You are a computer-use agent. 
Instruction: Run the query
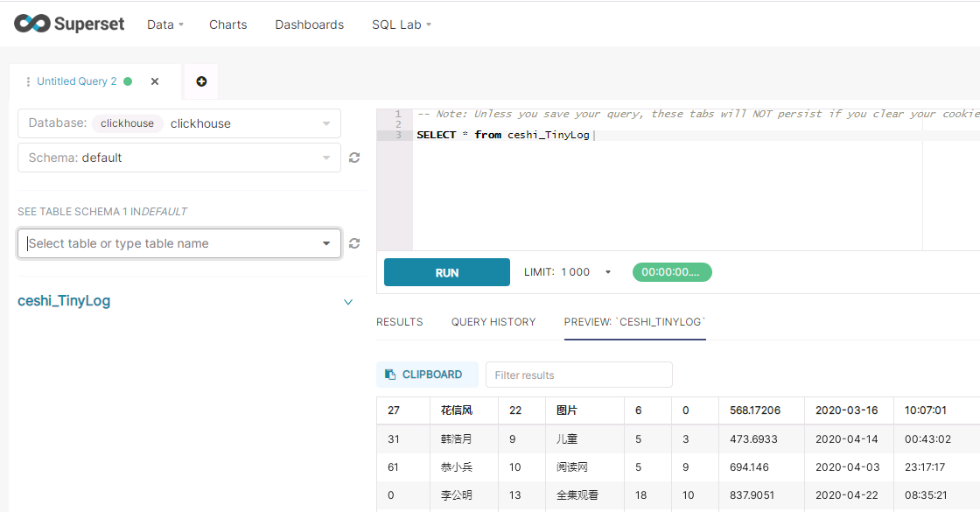(x=447, y=272)
